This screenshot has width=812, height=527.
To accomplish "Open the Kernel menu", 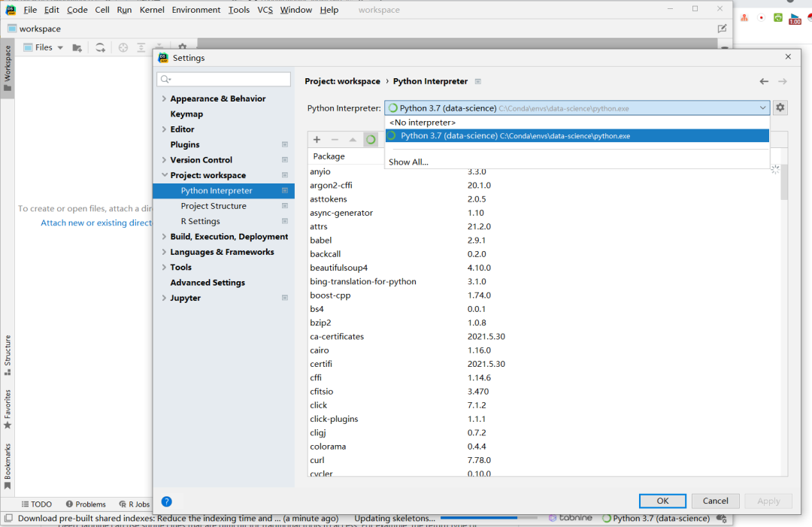I will coord(152,10).
